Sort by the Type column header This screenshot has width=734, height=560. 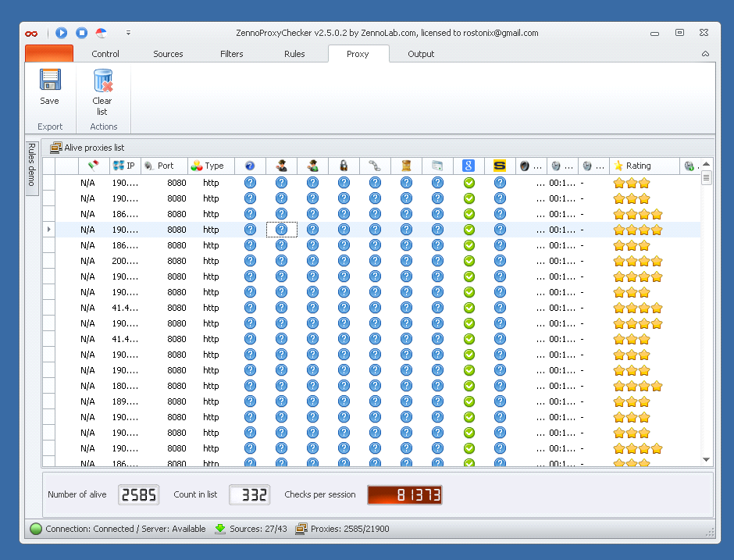211,166
